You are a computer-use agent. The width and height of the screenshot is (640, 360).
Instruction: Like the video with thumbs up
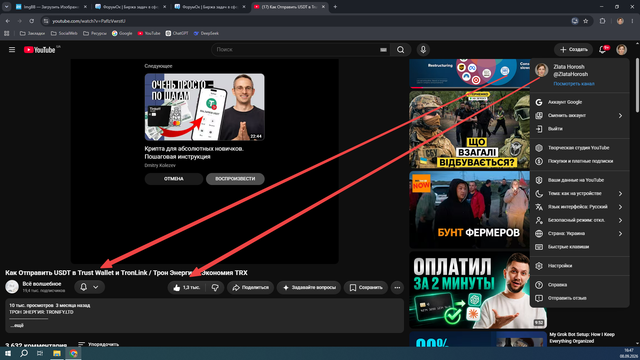[187, 287]
